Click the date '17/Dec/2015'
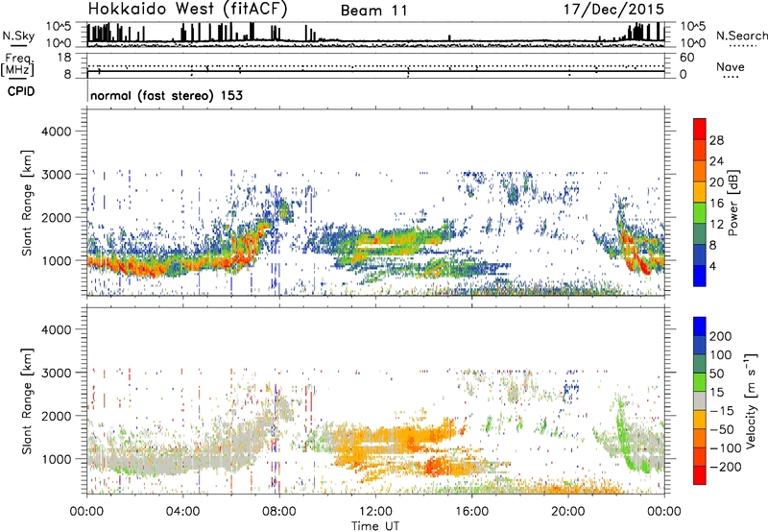768x532 pixels. point(613,10)
